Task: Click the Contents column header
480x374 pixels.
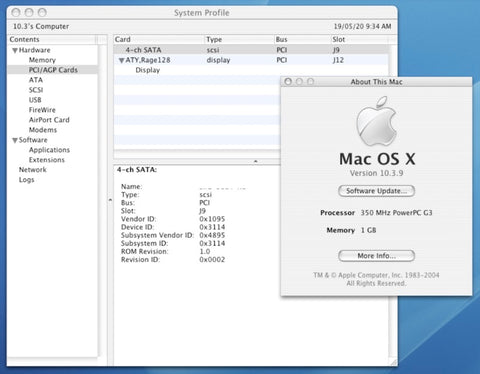Action: 52,39
